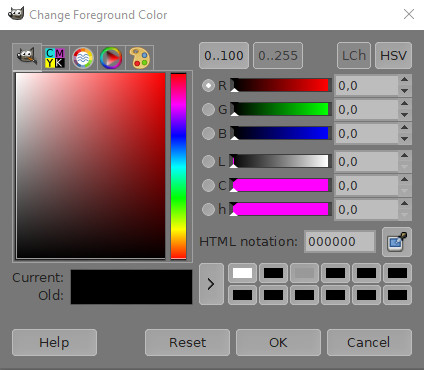Viewport: 424px width, 370px height.
Task: Click the Current/Old color preview box
Action: [x=131, y=287]
